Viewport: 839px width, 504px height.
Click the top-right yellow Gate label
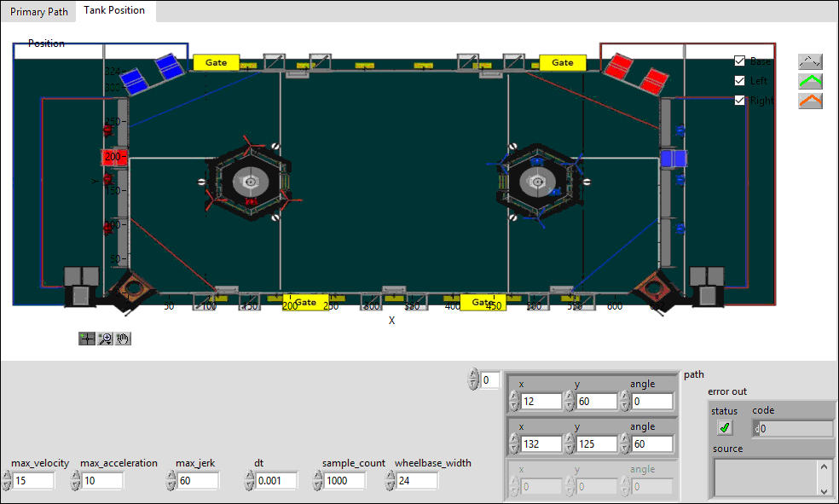coord(563,62)
